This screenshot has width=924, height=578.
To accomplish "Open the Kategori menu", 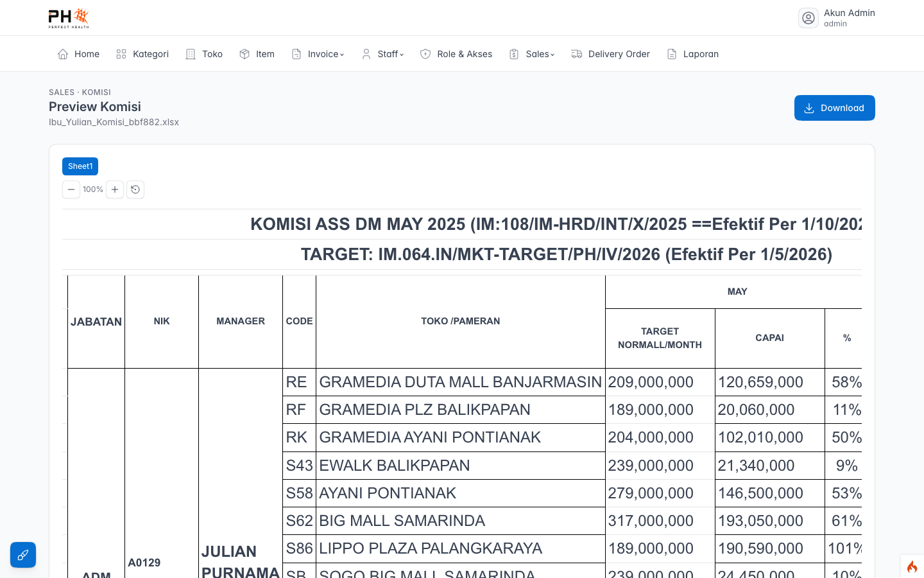I will tap(142, 54).
